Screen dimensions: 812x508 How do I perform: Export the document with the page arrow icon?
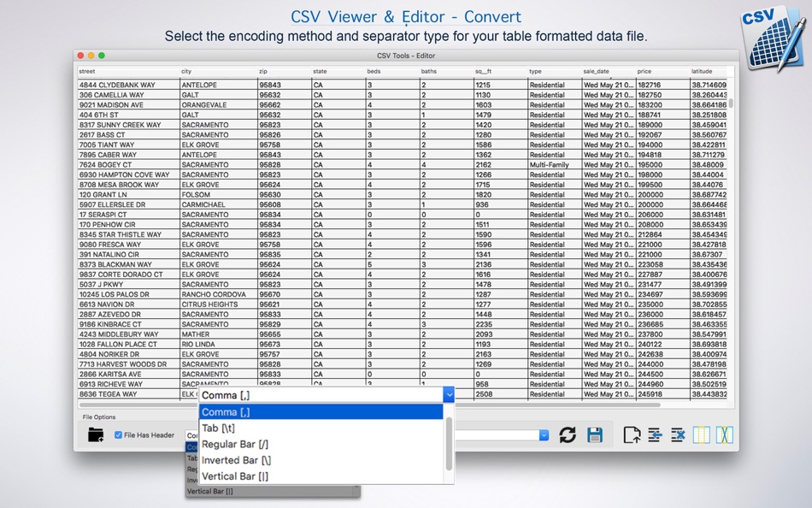[632, 435]
